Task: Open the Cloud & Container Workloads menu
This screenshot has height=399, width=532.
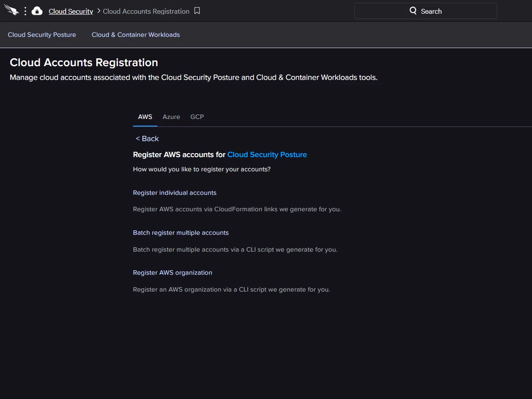Action: tap(136, 35)
